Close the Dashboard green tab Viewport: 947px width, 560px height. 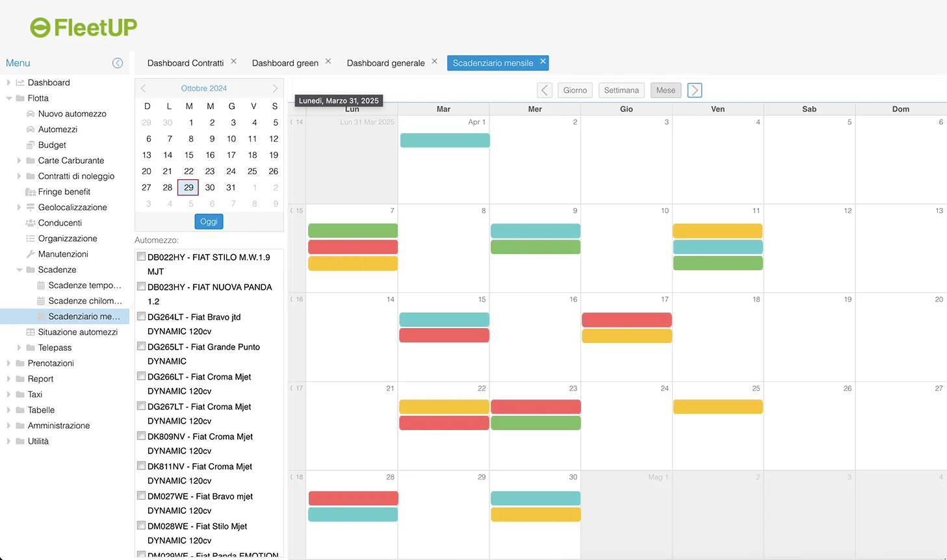pos(328,61)
